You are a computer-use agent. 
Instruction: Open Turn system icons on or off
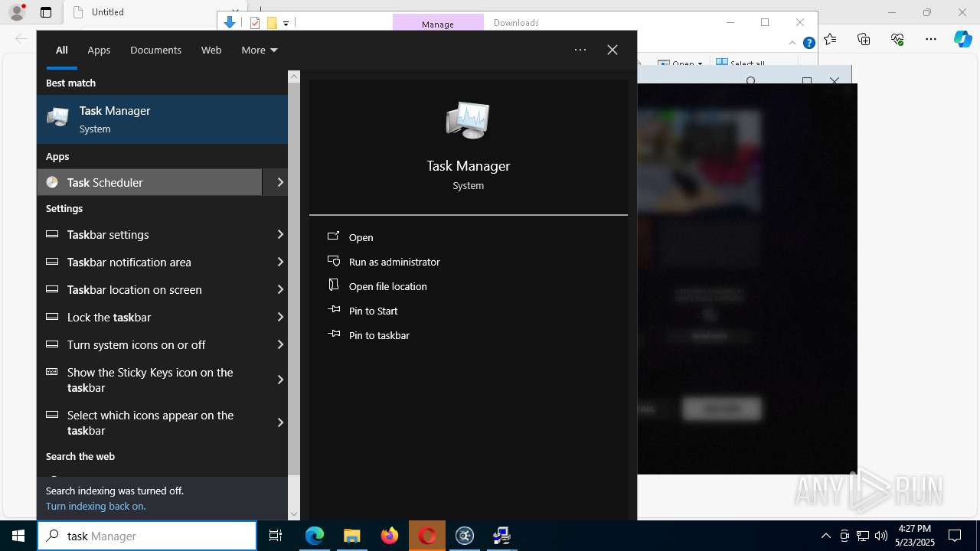click(149, 345)
